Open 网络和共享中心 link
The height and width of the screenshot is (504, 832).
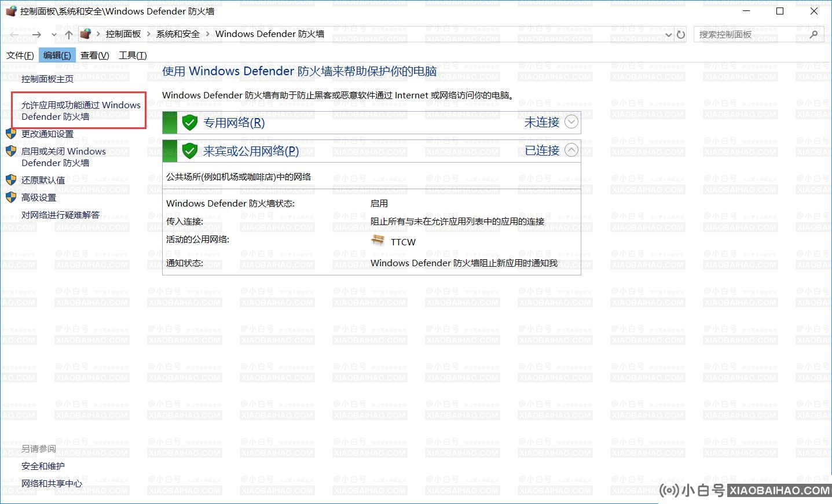52,483
